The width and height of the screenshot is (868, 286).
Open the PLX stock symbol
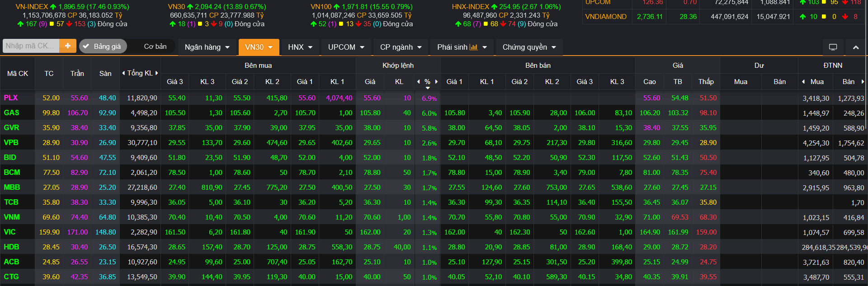11,98
